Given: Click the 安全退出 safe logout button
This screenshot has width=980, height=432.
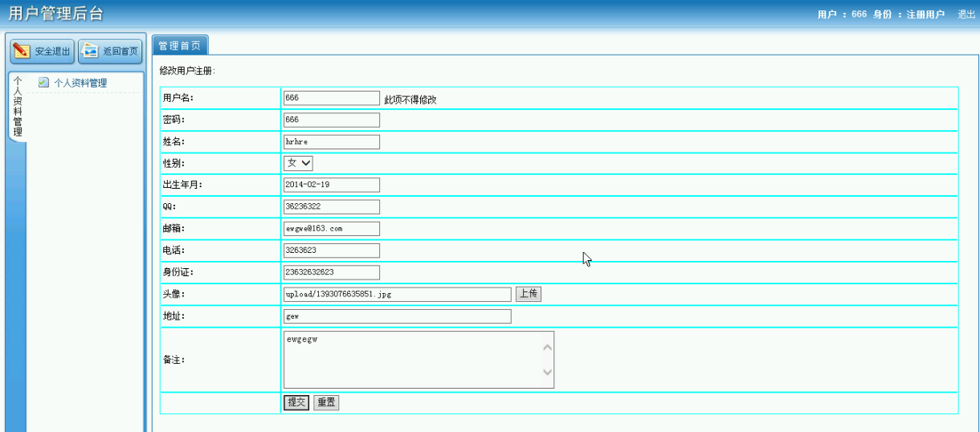Looking at the screenshot, I should [43, 51].
